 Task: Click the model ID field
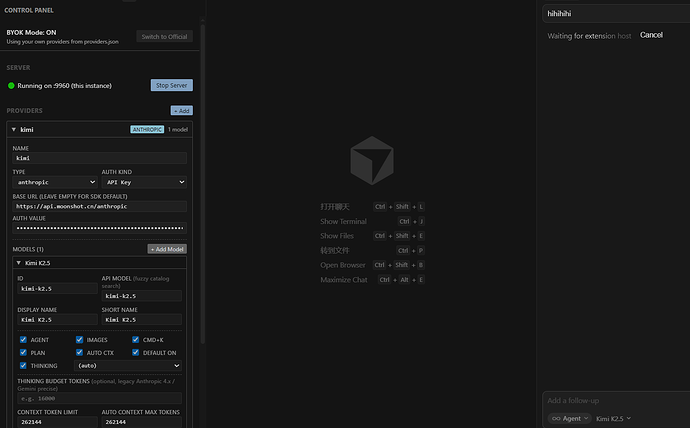tap(57, 289)
